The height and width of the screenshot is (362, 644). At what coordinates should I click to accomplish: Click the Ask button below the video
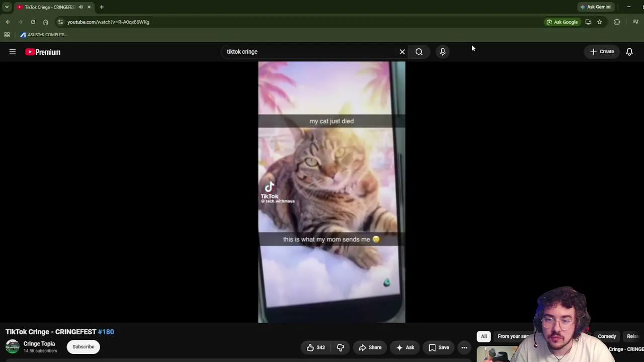(x=405, y=347)
